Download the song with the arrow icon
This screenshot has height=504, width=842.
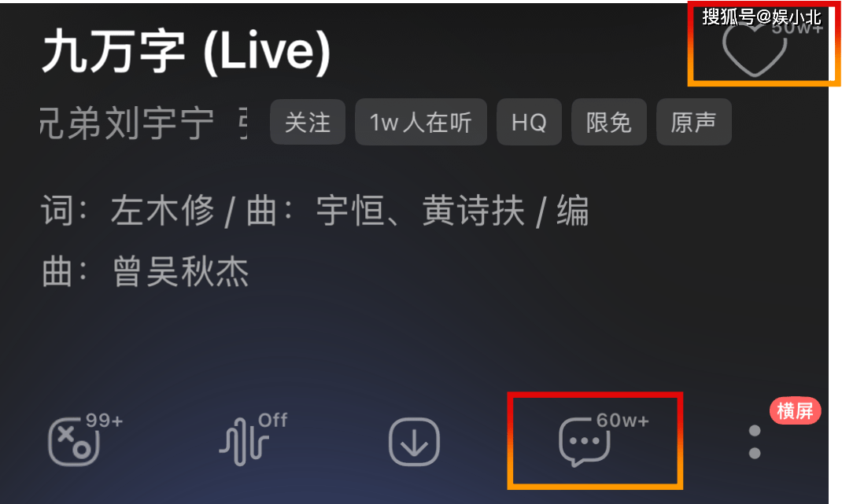tap(414, 442)
